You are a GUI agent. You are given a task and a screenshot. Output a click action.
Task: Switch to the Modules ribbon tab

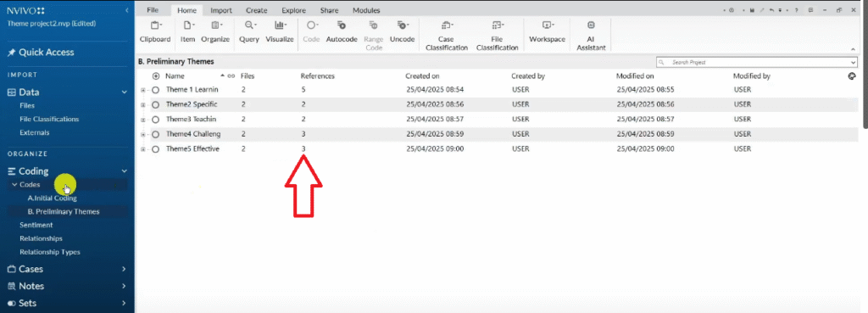click(366, 10)
